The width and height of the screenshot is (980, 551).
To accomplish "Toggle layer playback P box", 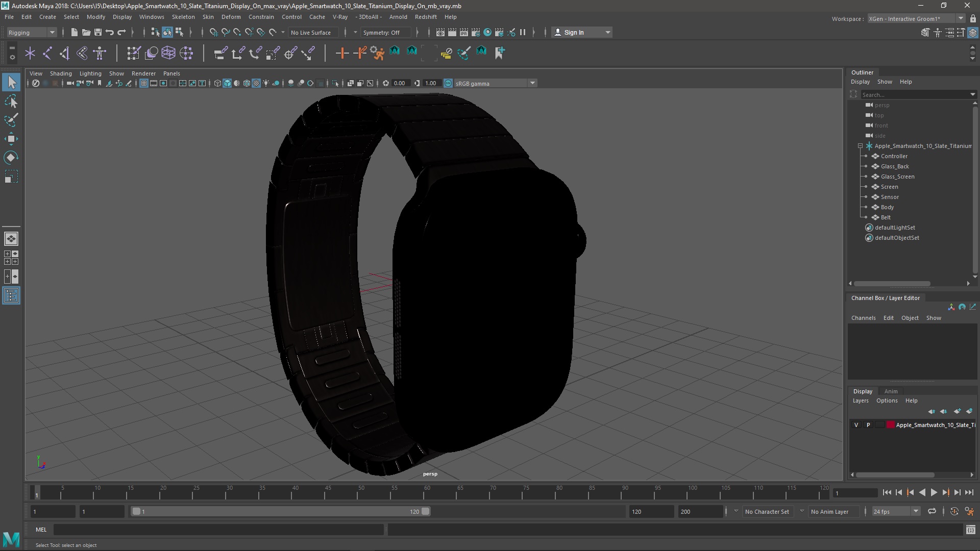I will point(868,425).
